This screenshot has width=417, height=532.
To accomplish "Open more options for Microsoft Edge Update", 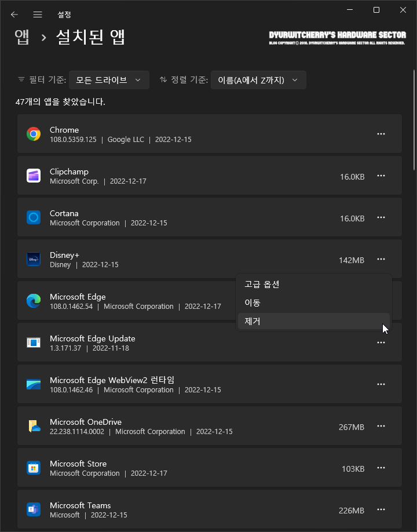I will click(x=381, y=342).
